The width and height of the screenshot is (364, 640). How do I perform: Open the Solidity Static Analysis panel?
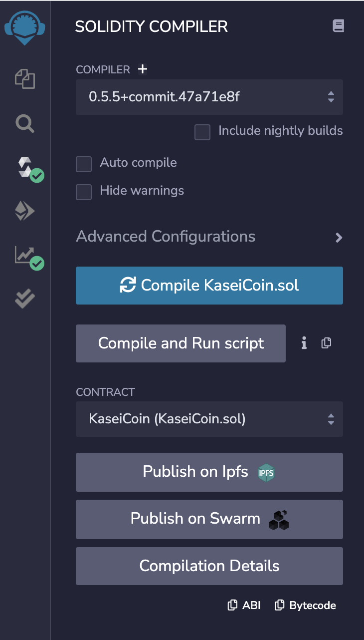[24, 255]
